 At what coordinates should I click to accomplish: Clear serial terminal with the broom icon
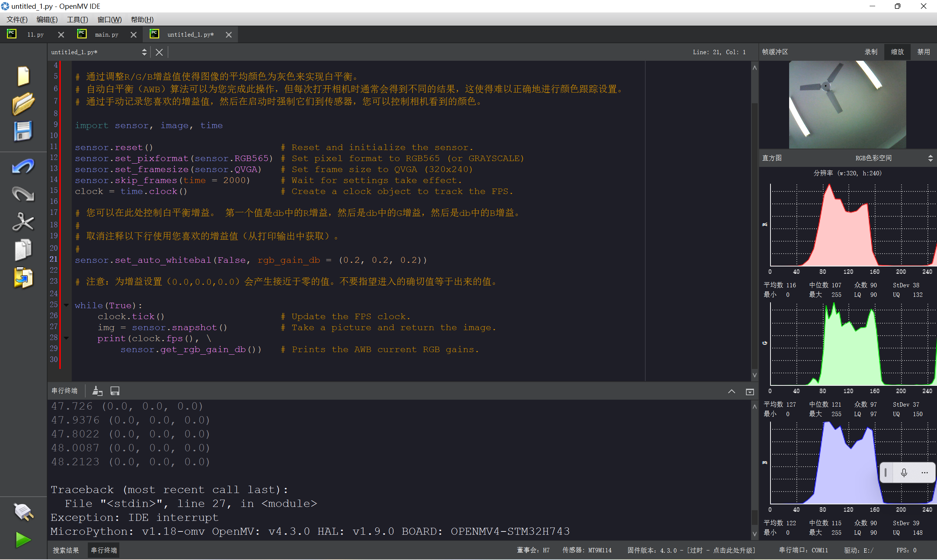tap(97, 391)
